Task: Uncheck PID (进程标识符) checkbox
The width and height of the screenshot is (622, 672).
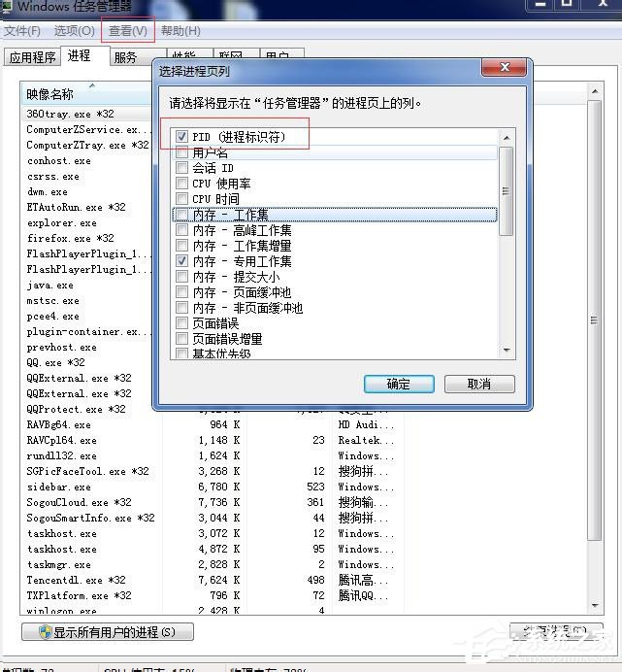Action: [x=181, y=137]
